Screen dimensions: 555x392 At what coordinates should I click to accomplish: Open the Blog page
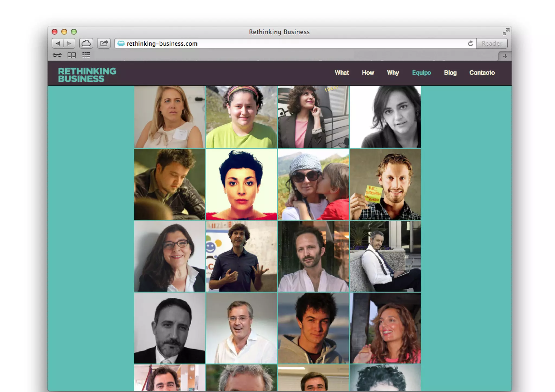[x=450, y=73]
